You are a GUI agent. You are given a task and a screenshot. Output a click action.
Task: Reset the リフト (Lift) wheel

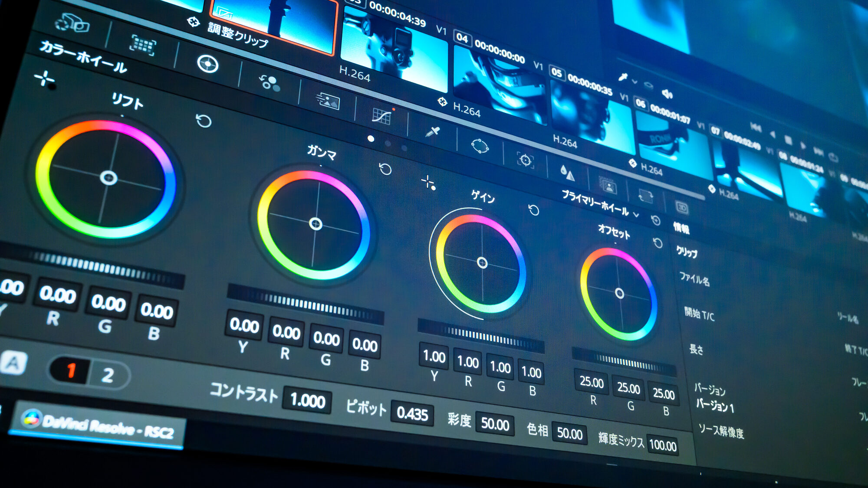204,121
